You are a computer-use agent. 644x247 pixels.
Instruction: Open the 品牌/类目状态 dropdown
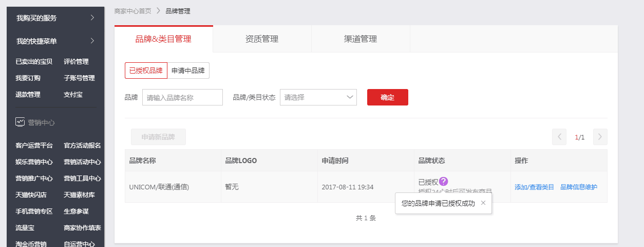coord(318,97)
